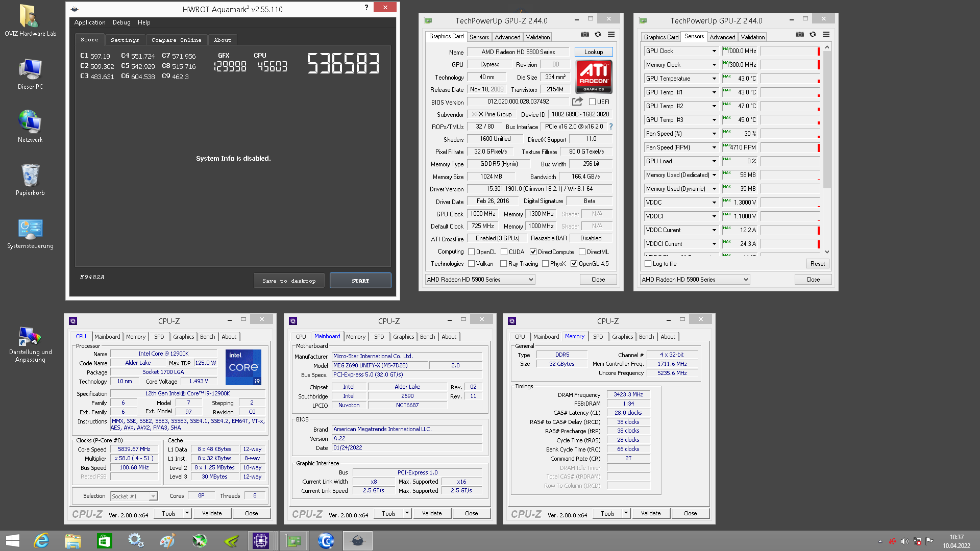Toggle OpenCL checkbox in GPU-Z
Image resolution: width=980 pixels, height=551 pixels.
pyautogui.click(x=472, y=252)
